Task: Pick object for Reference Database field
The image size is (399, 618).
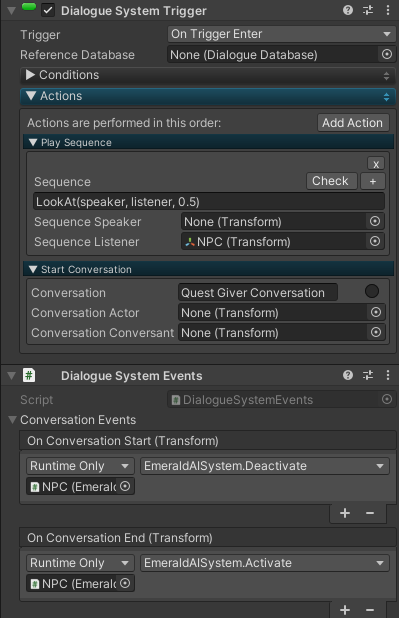Action: point(387,54)
